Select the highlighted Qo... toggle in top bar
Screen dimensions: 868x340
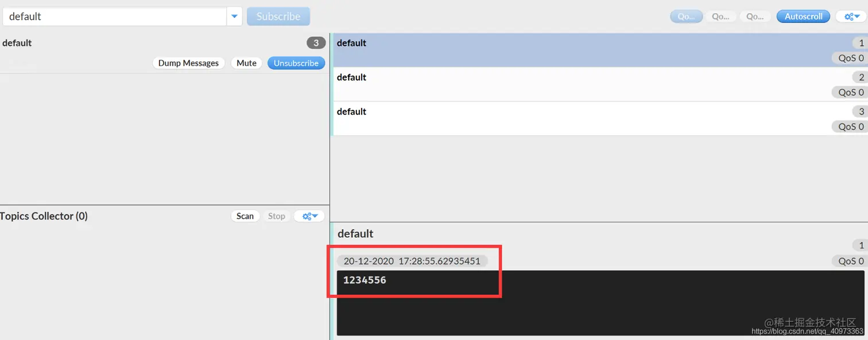tap(686, 17)
